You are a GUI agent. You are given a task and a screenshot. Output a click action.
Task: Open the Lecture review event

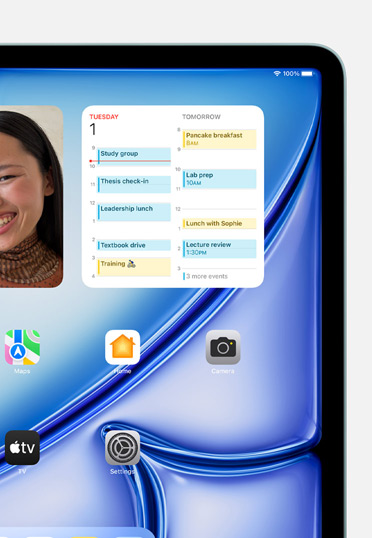pos(220,248)
